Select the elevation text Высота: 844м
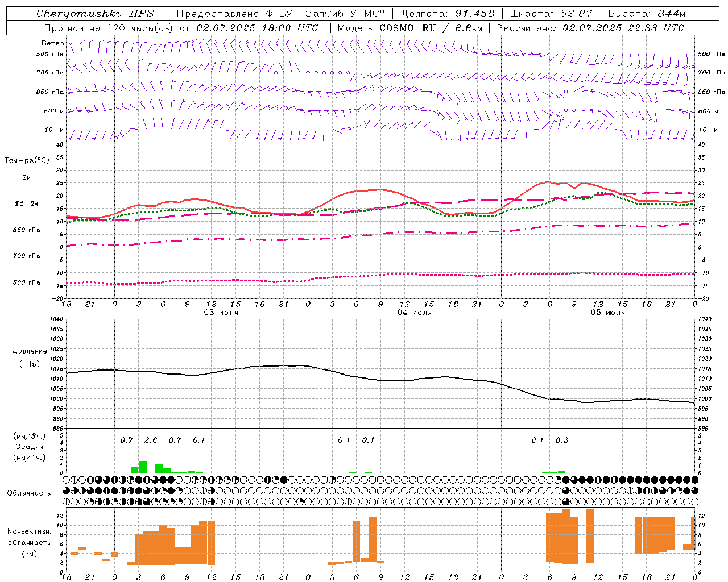 647,14
